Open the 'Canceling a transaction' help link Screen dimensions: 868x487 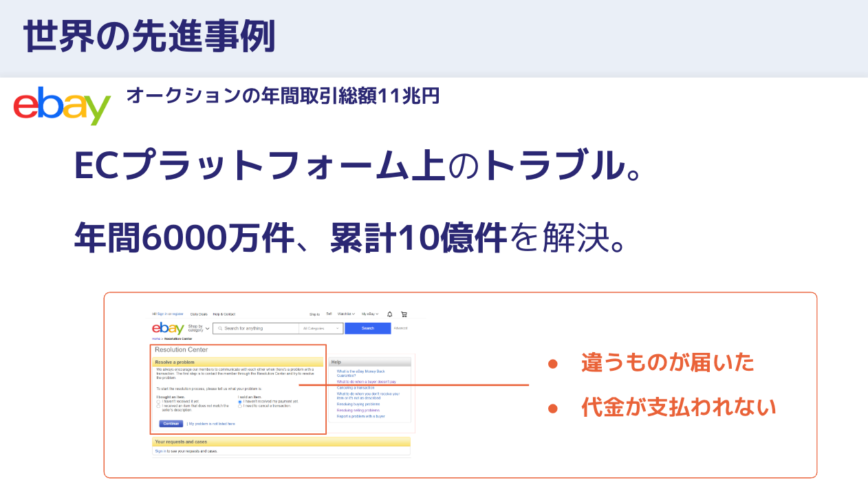[356, 388]
